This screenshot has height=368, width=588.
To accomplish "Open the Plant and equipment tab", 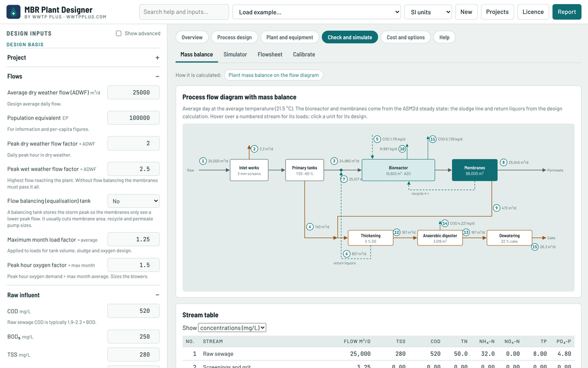I will tap(289, 37).
